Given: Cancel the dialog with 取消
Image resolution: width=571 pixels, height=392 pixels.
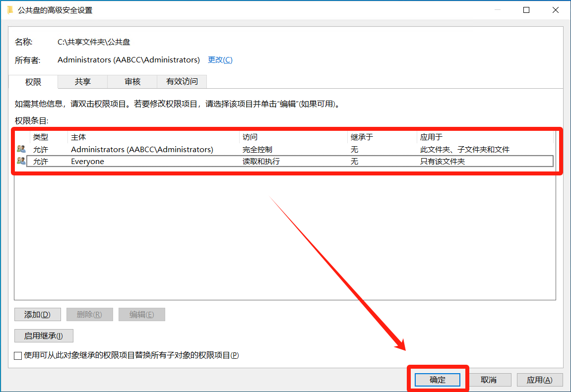Looking at the screenshot, I should 489,380.
